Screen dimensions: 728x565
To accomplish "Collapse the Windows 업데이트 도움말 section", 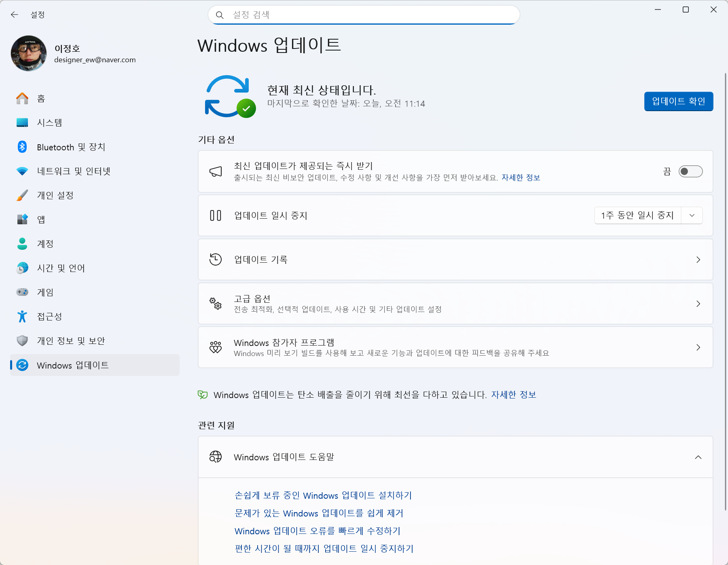I will tap(698, 457).
